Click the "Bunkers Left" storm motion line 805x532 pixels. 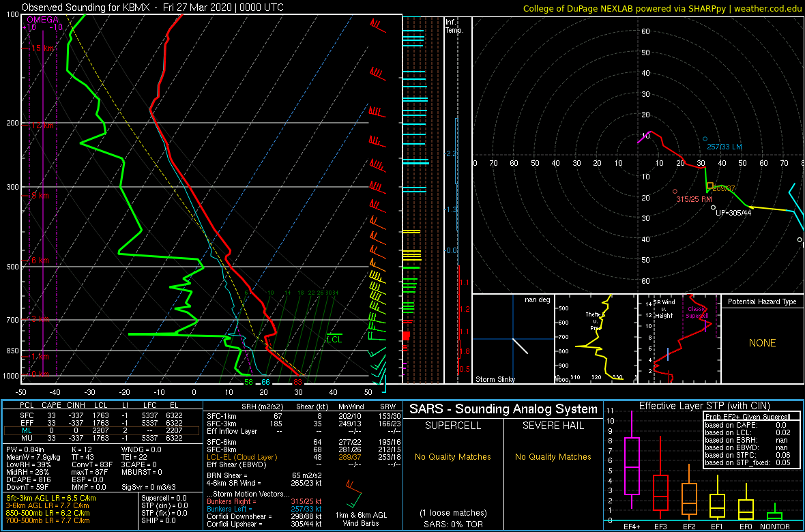[264, 509]
